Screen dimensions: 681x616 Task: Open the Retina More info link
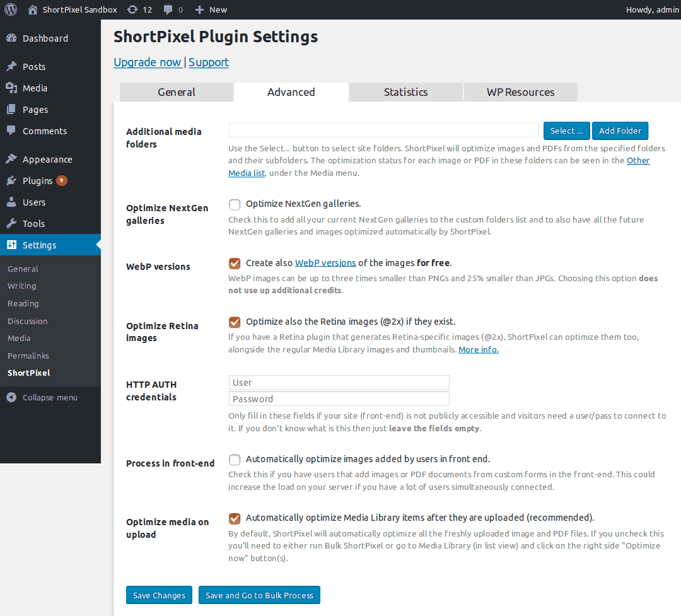479,349
